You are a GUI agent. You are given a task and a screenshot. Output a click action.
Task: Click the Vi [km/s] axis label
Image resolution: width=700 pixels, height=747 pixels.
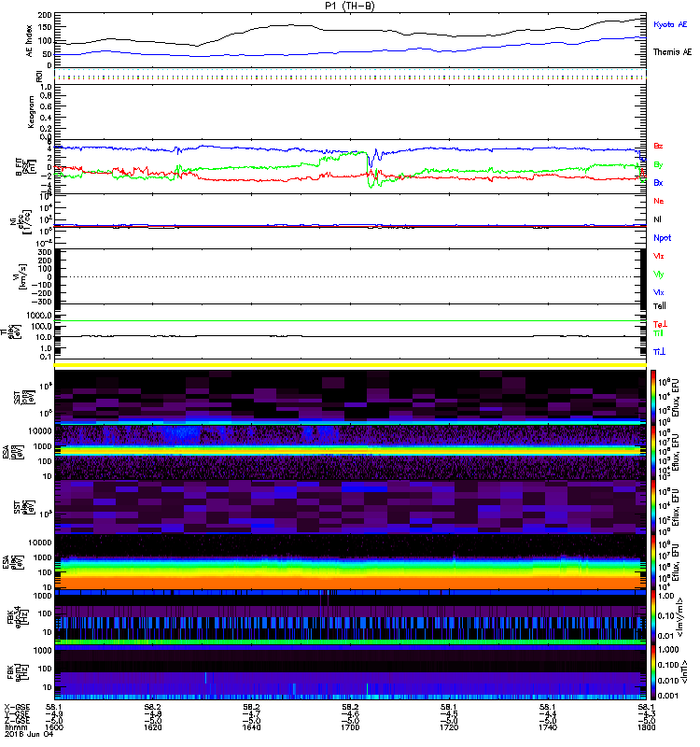21,276
